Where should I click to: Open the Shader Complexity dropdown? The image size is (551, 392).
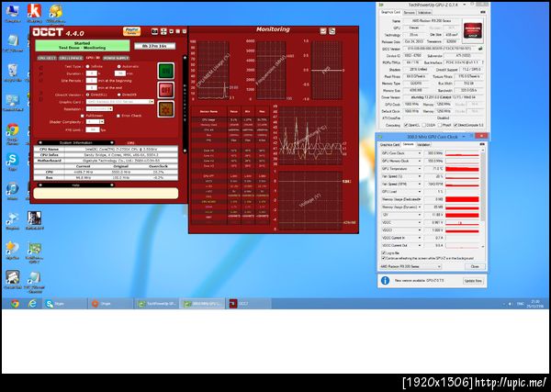click(x=96, y=121)
